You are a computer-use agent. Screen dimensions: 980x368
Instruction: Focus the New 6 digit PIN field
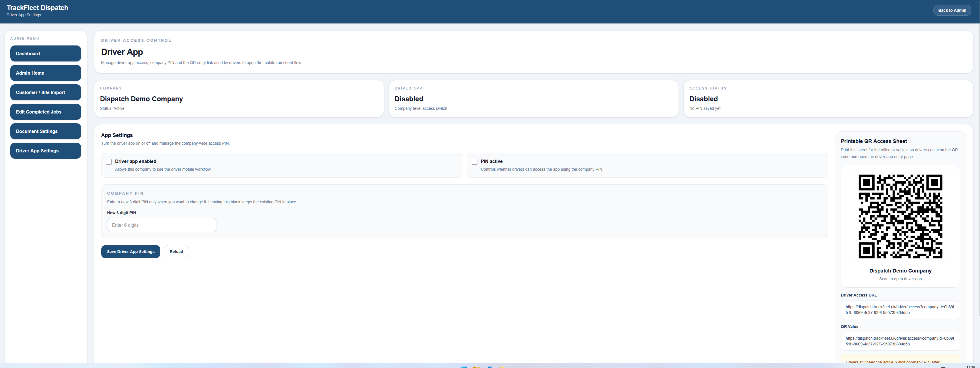pos(162,225)
